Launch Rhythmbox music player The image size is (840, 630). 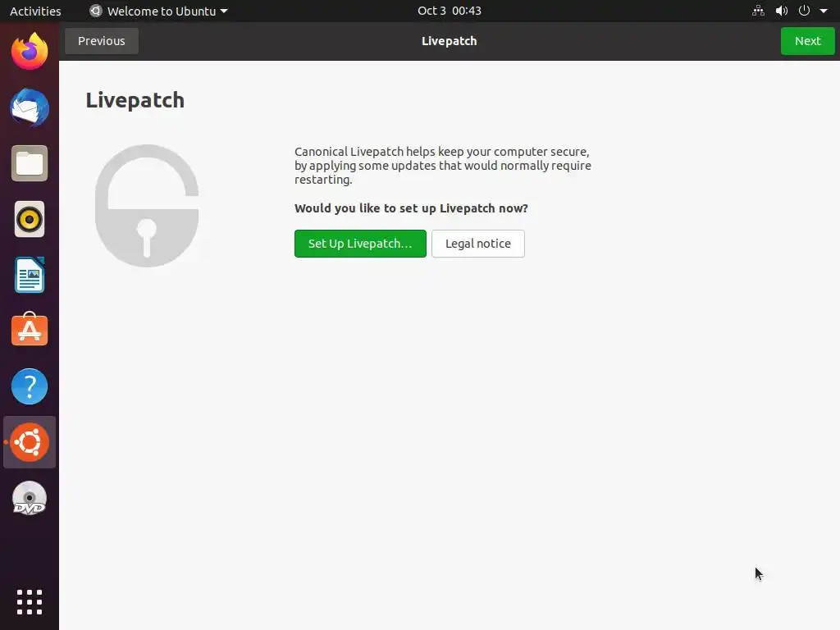30,219
